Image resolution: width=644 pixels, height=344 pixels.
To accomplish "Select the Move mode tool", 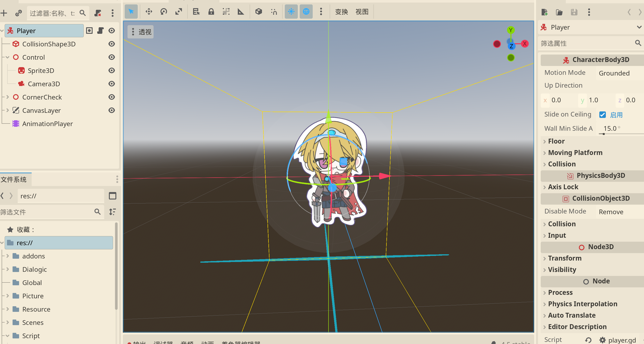I will [x=149, y=11].
